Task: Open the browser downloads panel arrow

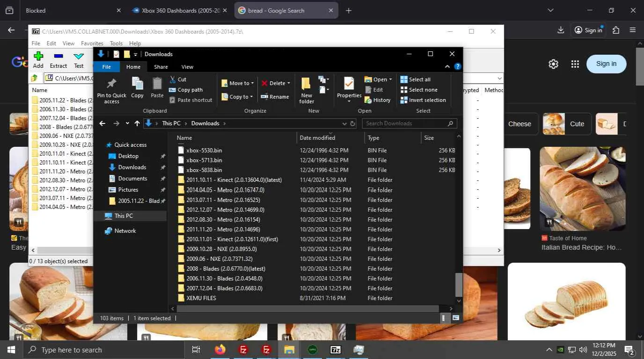Action: point(561,30)
